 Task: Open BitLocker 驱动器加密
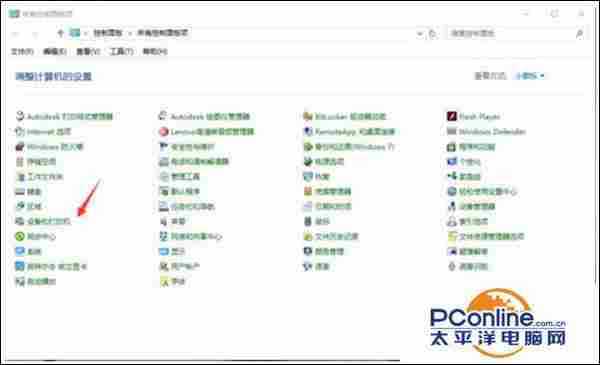point(344,116)
